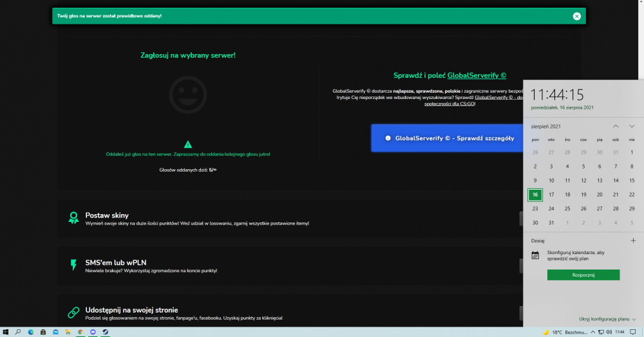Click GlobalServerify Sprawdź szczegóły blue button
Viewport: 644px width, 337px height.
(x=447, y=138)
